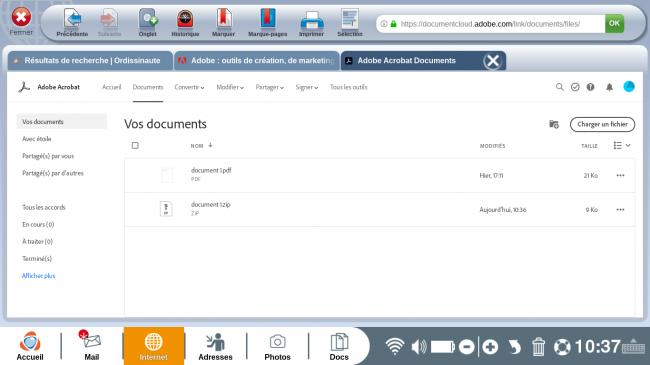The width and height of the screenshot is (650, 365).
Task: Expand the Modifier dropdown
Action: (x=230, y=87)
